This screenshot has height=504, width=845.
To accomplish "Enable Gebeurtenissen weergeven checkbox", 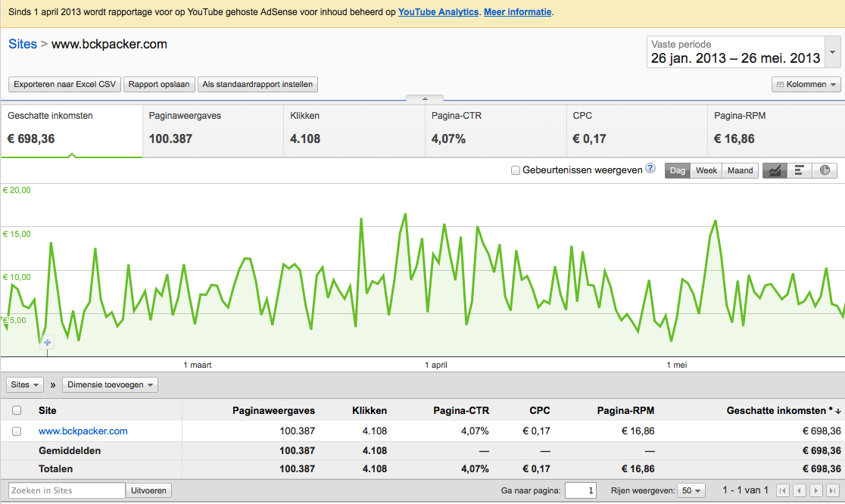I will pos(516,170).
